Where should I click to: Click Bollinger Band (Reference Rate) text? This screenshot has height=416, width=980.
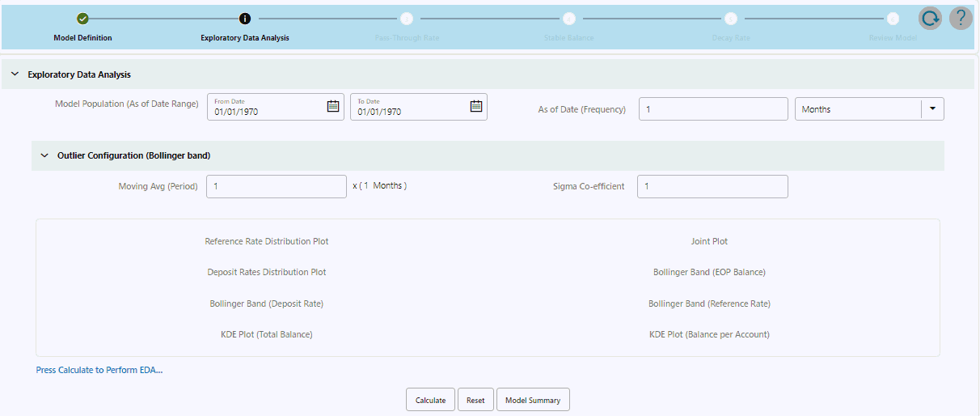709,304
